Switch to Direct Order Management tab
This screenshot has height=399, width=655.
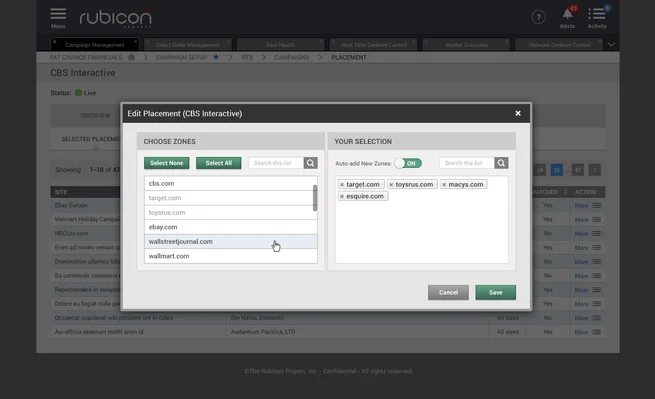188,45
